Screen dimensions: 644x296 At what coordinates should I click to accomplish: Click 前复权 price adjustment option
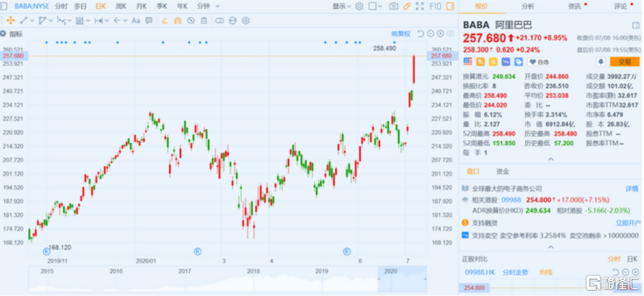pyautogui.click(x=401, y=33)
